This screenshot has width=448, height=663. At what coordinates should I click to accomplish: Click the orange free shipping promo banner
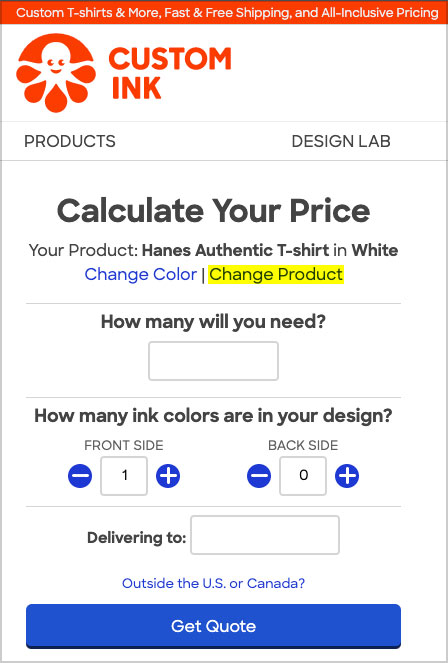(x=224, y=12)
